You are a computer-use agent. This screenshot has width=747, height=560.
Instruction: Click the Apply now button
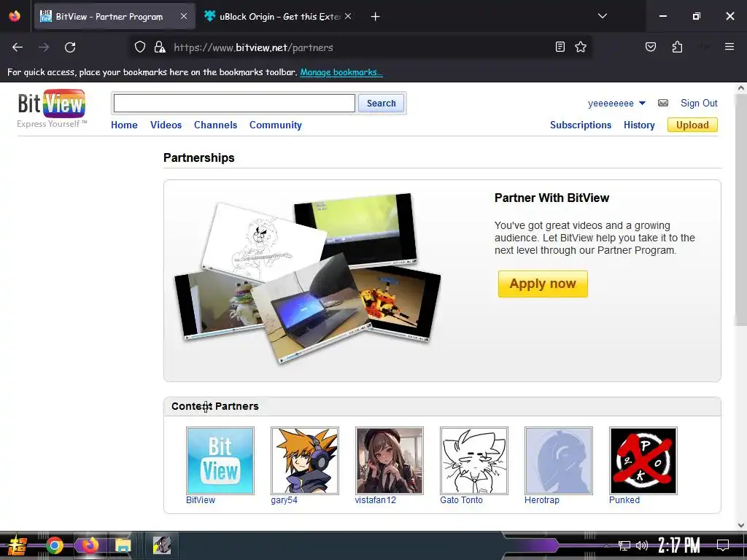point(543,284)
